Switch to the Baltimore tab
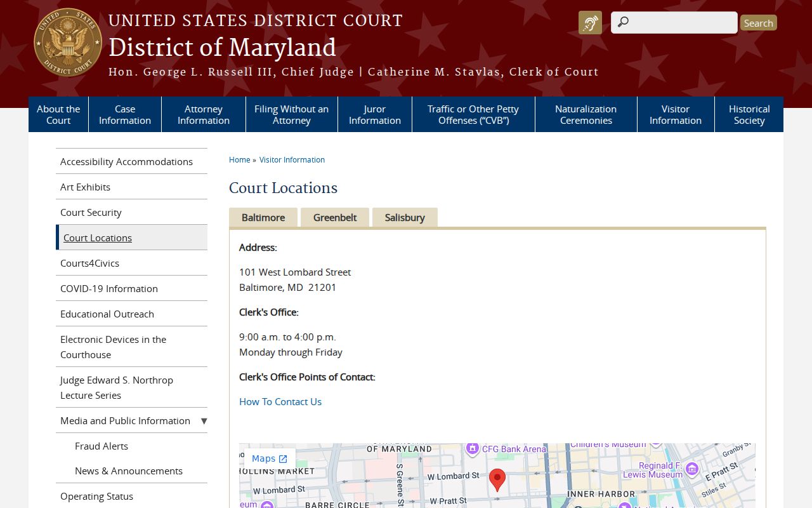This screenshot has width=812, height=508. click(263, 217)
